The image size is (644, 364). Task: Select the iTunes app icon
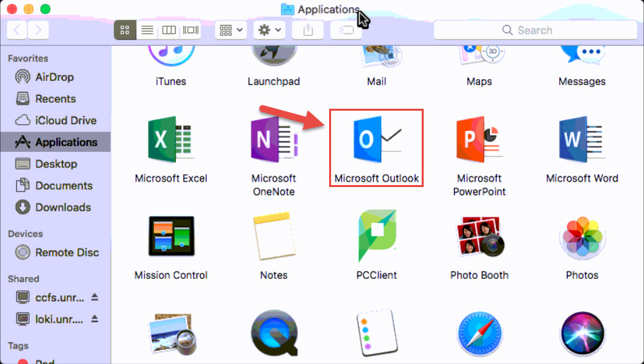(x=171, y=55)
